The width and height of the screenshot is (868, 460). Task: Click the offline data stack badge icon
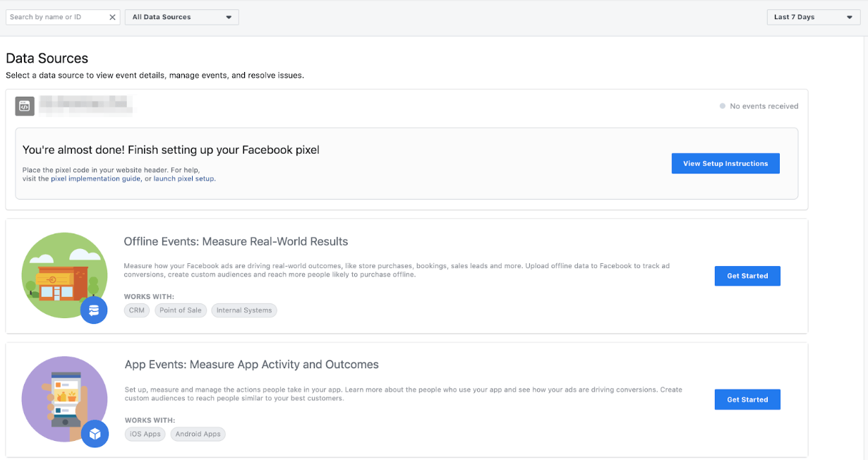point(94,310)
